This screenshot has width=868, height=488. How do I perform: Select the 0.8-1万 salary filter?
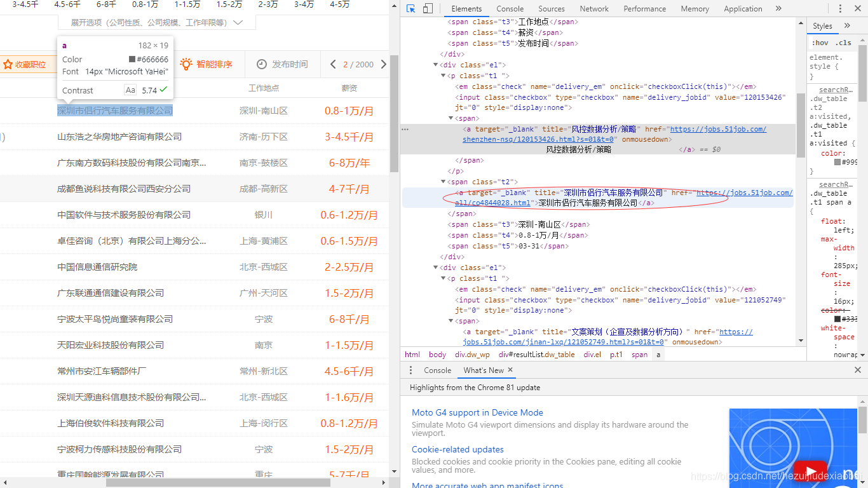point(145,4)
